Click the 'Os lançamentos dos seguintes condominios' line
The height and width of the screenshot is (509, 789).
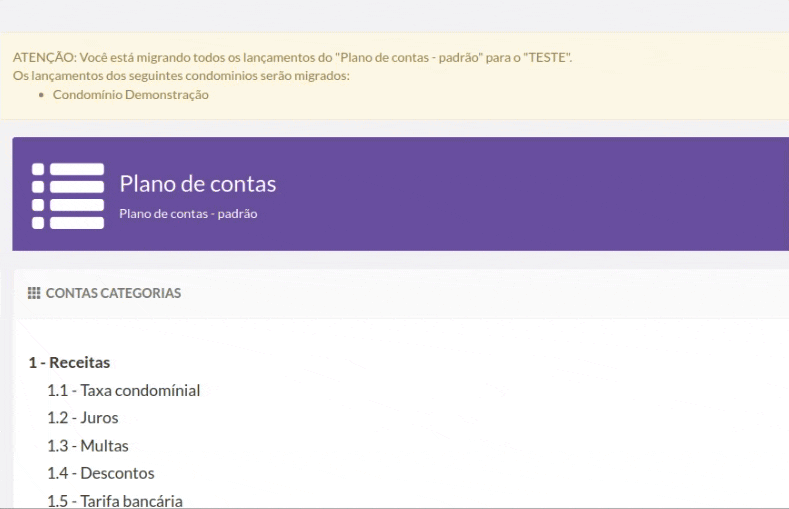pos(181,76)
